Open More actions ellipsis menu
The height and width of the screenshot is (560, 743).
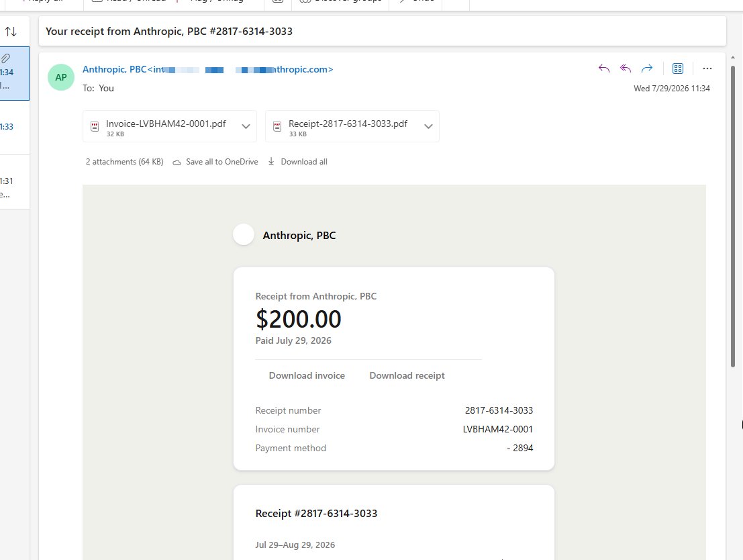pyautogui.click(x=707, y=68)
